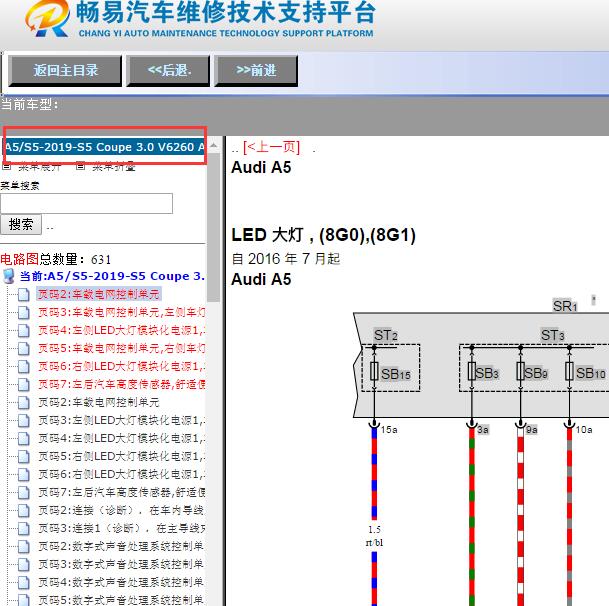Click the SB3 fuse symbol
The image size is (609, 606).
(x=472, y=371)
